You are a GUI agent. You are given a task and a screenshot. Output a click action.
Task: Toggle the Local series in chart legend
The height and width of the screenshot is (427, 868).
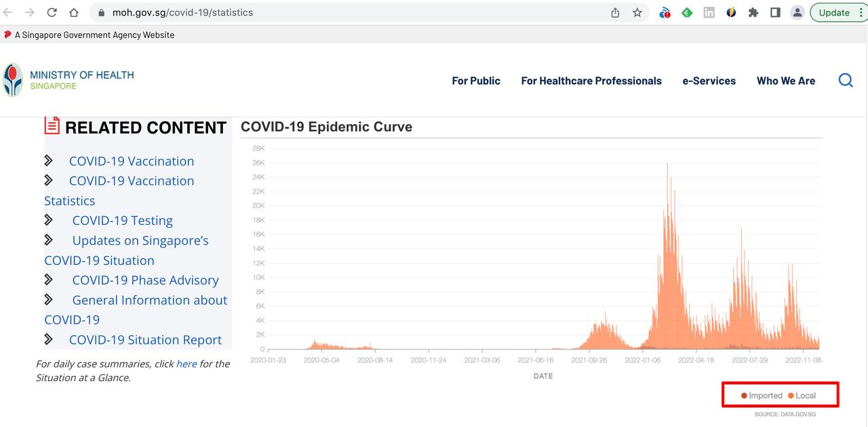(802, 396)
